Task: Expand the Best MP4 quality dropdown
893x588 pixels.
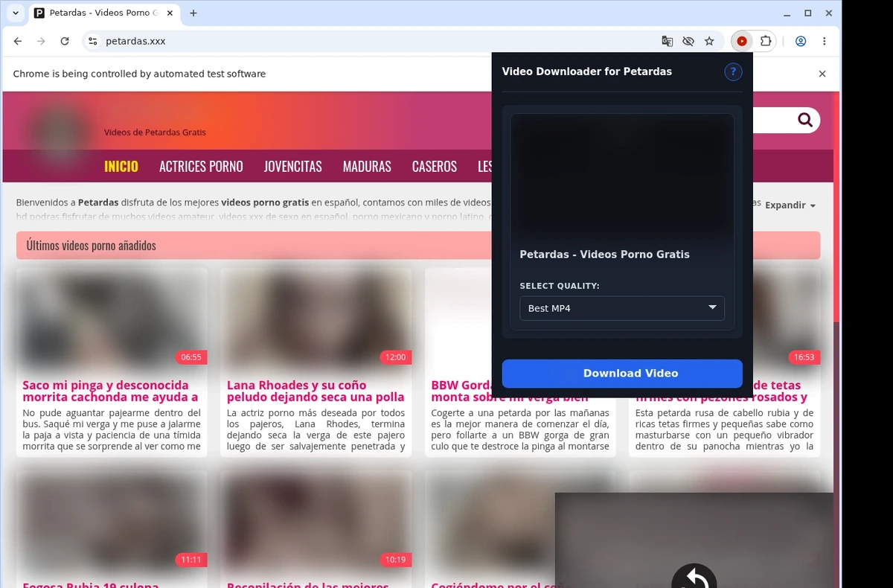Action: pos(622,308)
